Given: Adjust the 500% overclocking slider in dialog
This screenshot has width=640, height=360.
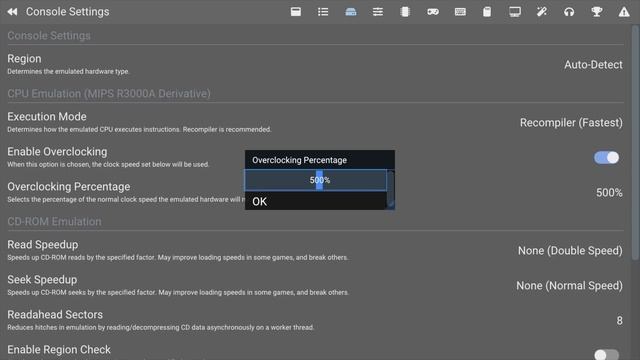Looking at the screenshot, I should tap(316, 180).
